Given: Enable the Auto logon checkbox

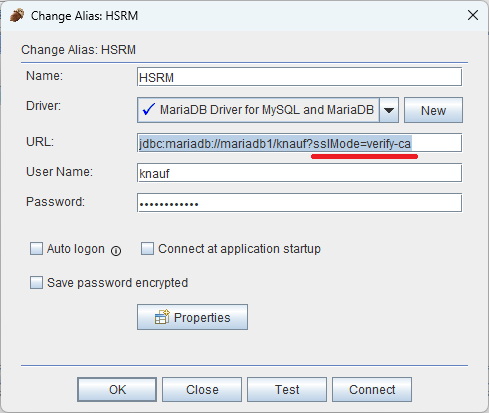Looking at the screenshot, I should (x=36, y=249).
